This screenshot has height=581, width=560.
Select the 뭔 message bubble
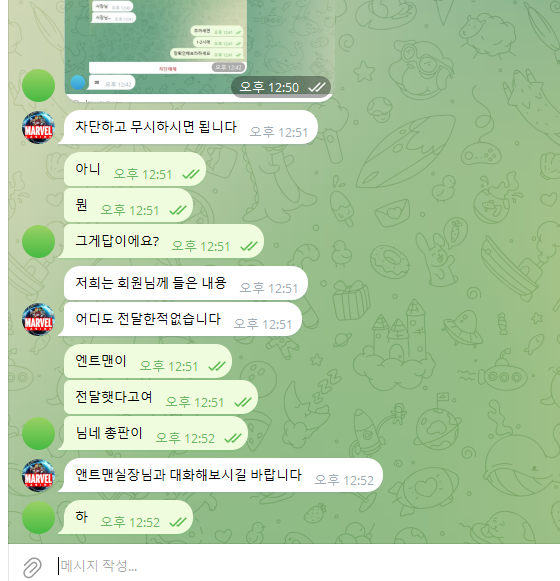point(128,205)
